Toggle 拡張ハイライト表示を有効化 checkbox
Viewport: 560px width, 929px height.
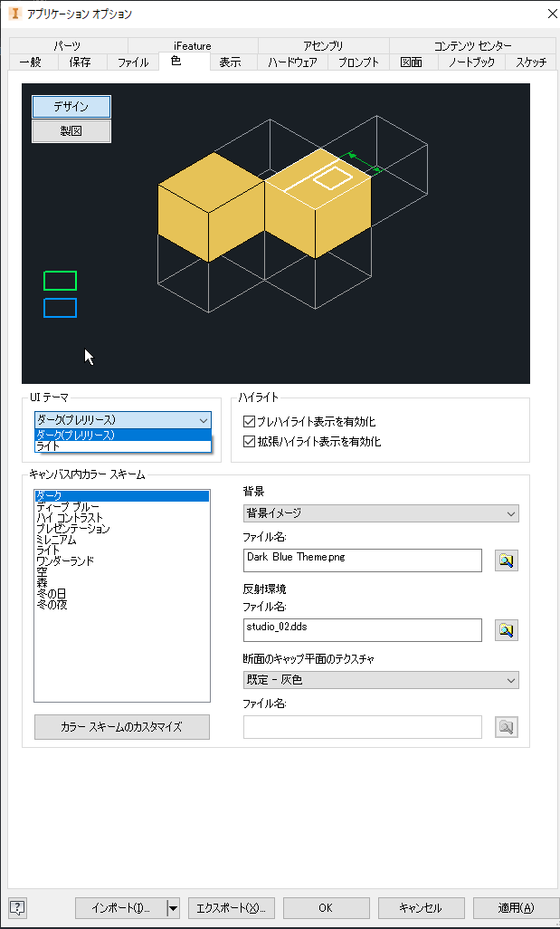249,441
